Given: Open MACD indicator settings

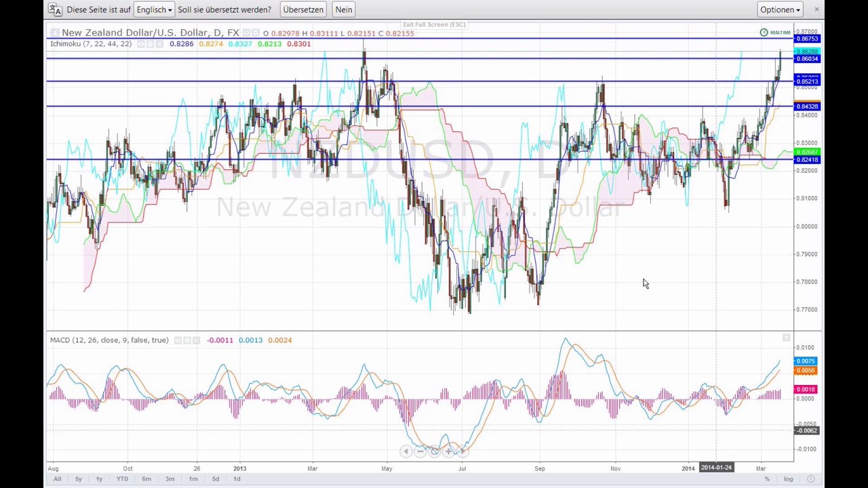Looking at the screenshot, I should coord(187,340).
